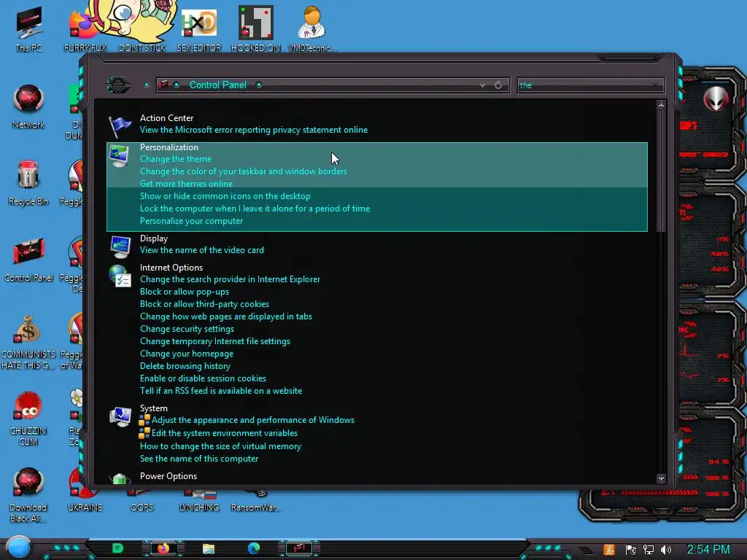Click the Control Panel taskbar button
Screen dimensions: 747x560
tap(299, 548)
